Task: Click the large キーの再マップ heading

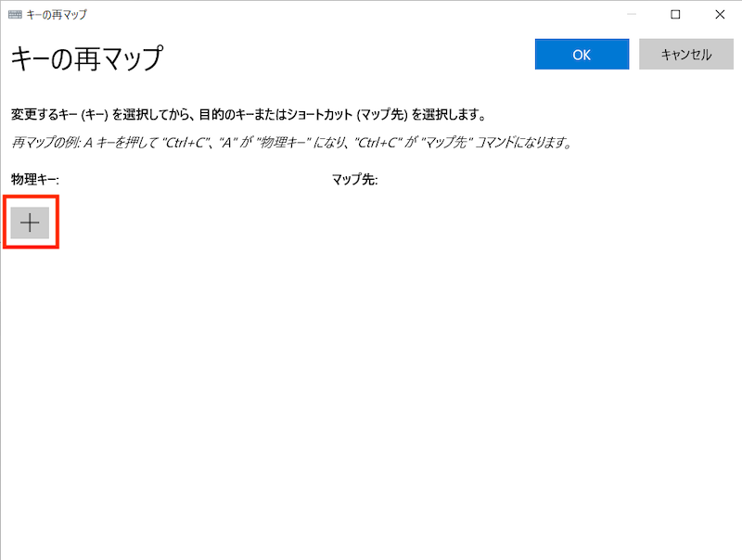Action: click(86, 58)
